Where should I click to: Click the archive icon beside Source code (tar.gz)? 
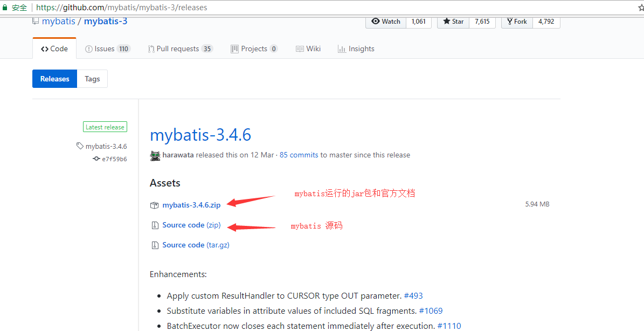pyautogui.click(x=155, y=245)
